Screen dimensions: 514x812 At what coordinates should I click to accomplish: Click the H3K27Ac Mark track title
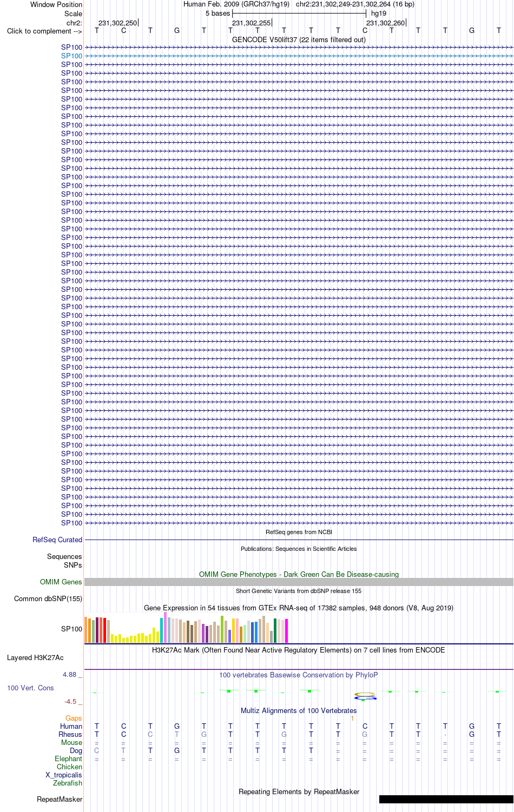pyautogui.click(x=299, y=650)
